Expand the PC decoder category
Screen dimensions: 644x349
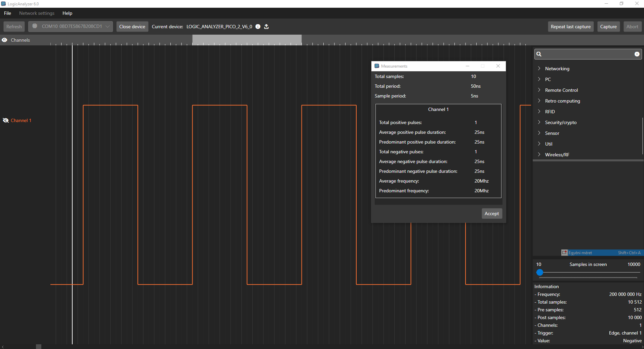click(x=539, y=79)
